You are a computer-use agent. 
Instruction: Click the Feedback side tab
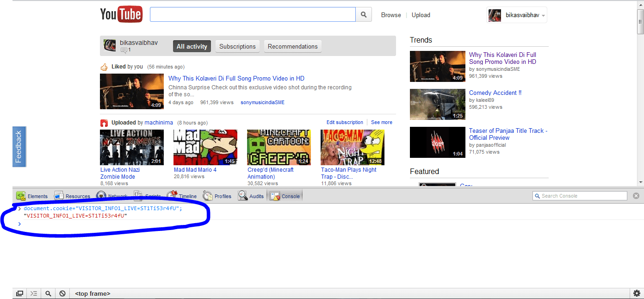19,146
